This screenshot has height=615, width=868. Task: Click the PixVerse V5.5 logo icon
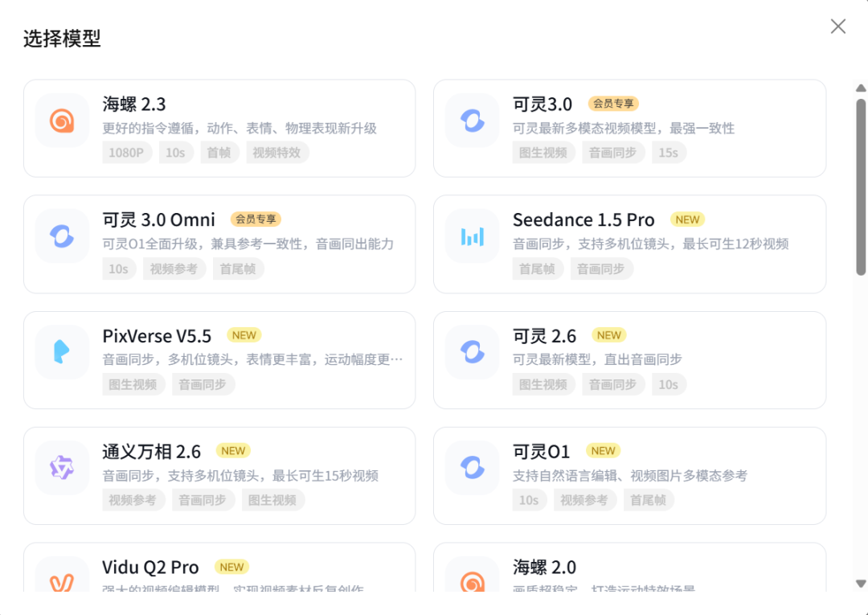point(62,352)
